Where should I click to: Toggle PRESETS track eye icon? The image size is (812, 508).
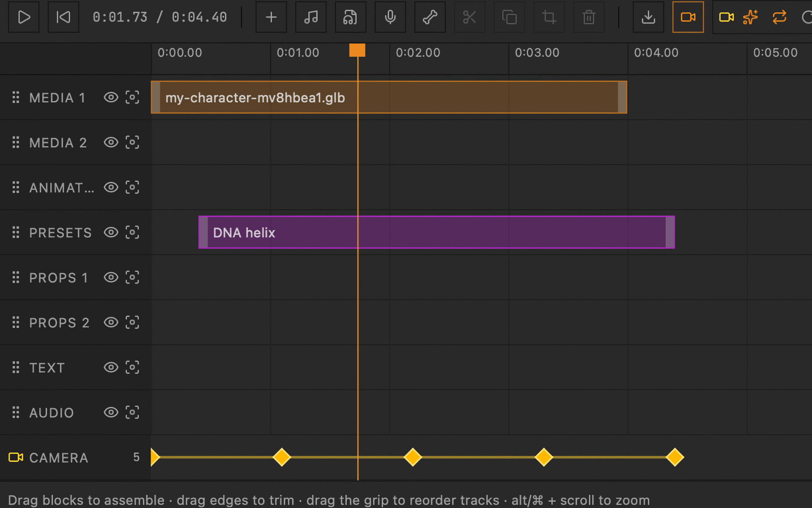(111, 232)
